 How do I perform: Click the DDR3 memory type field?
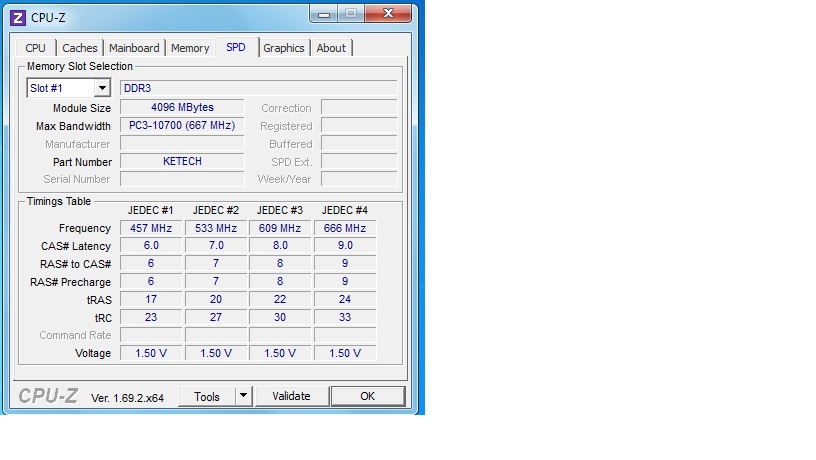coord(258,88)
